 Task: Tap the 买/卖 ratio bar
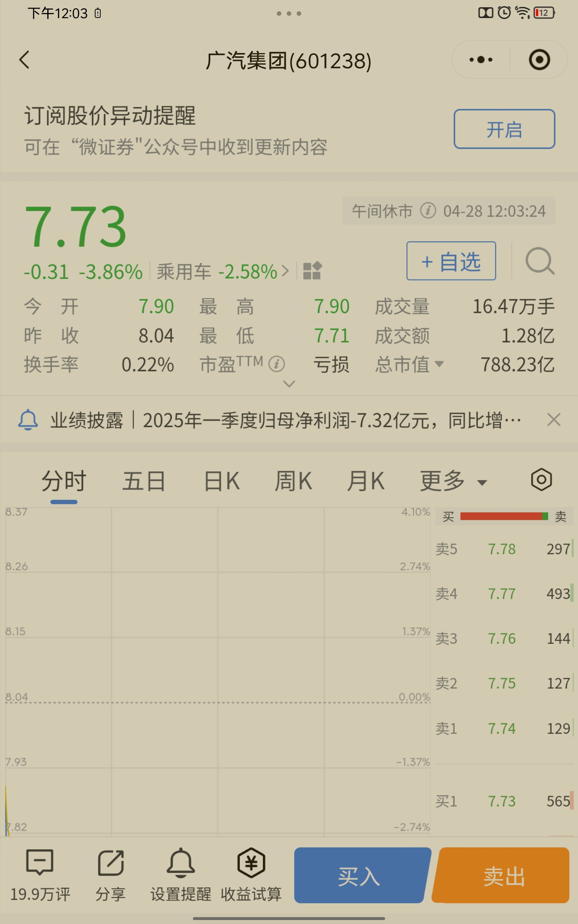coord(504,516)
